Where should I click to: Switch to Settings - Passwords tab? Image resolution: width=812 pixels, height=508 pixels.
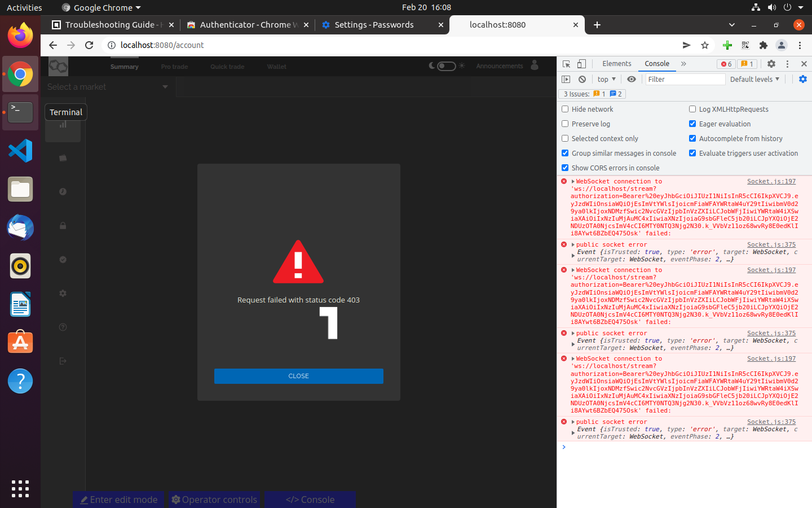[x=374, y=25]
